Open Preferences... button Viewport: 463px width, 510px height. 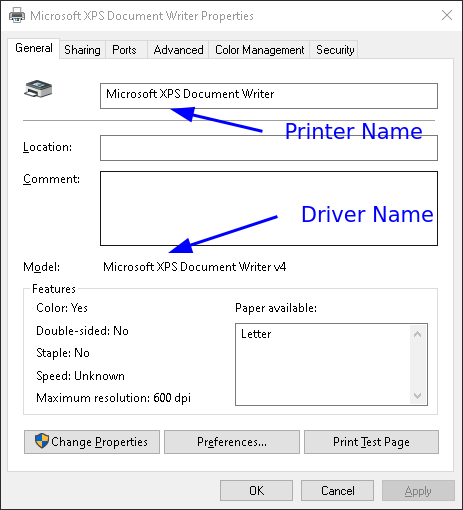click(232, 442)
